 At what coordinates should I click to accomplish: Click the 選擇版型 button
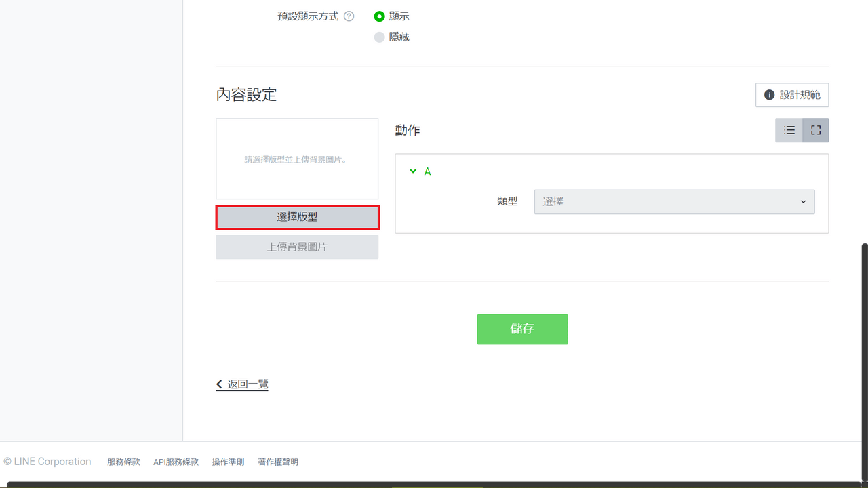click(x=297, y=218)
